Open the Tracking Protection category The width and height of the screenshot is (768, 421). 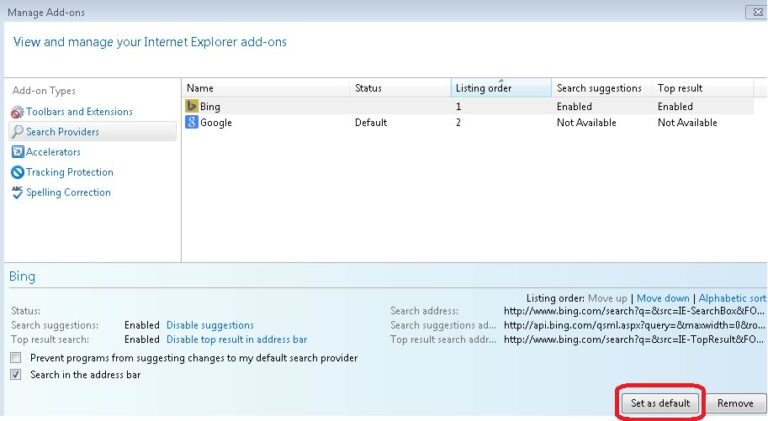69,172
